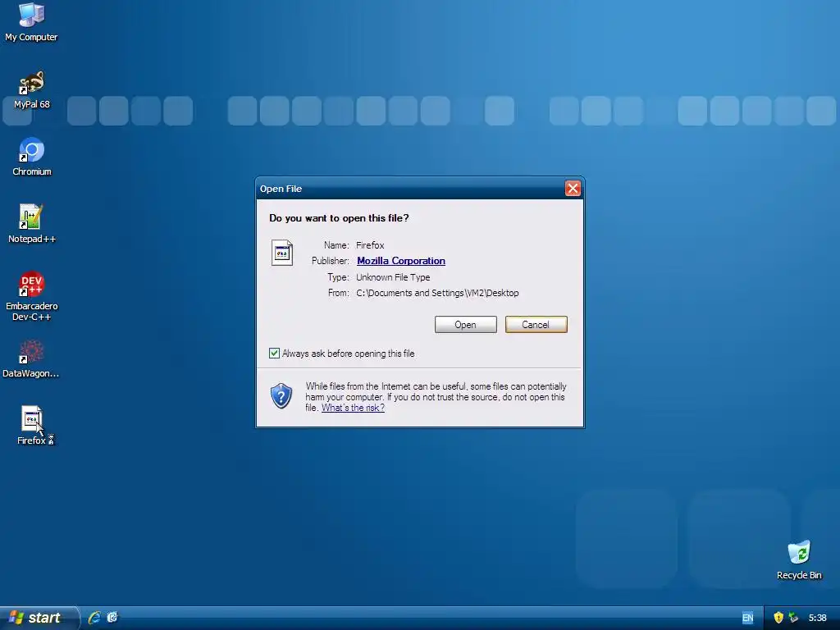Click the file name value 'Firefox' in dialog
Image resolution: width=840 pixels, height=630 pixels.
(x=370, y=244)
